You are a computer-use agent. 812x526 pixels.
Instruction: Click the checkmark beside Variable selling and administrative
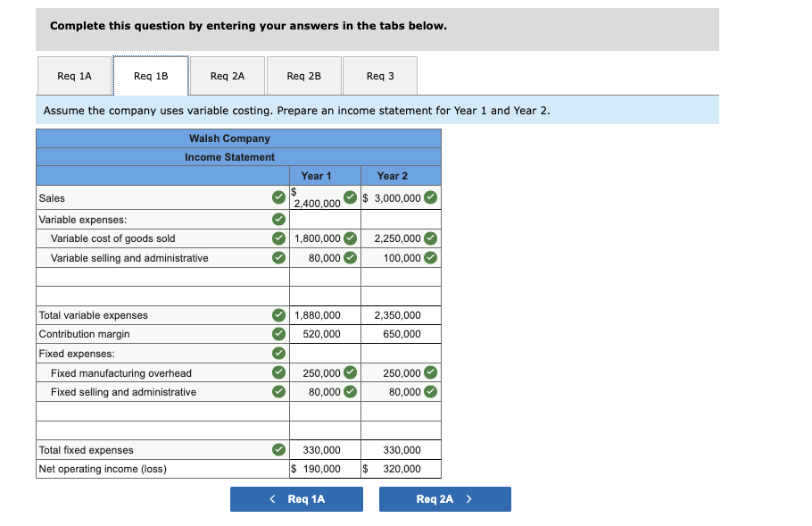[x=279, y=257]
